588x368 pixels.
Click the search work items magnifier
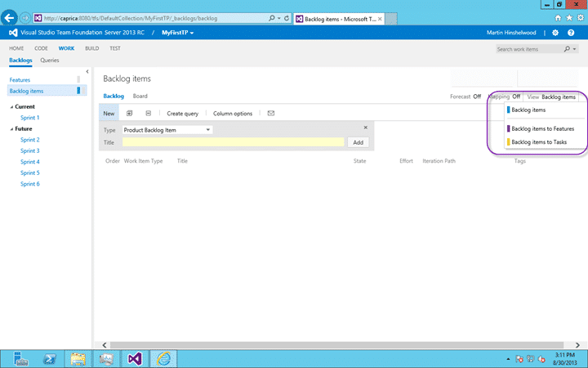click(x=567, y=49)
